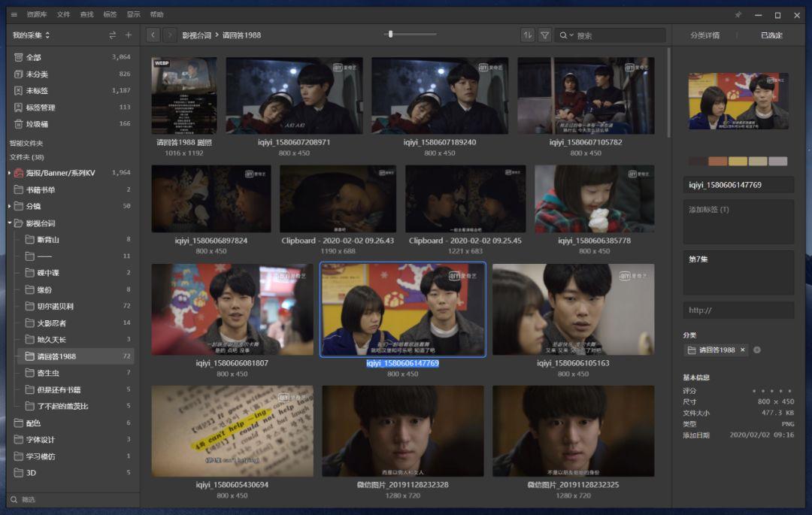812x515 pixels.
Task: Click 影视台词 in the breadcrumb
Action: [197, 35]
